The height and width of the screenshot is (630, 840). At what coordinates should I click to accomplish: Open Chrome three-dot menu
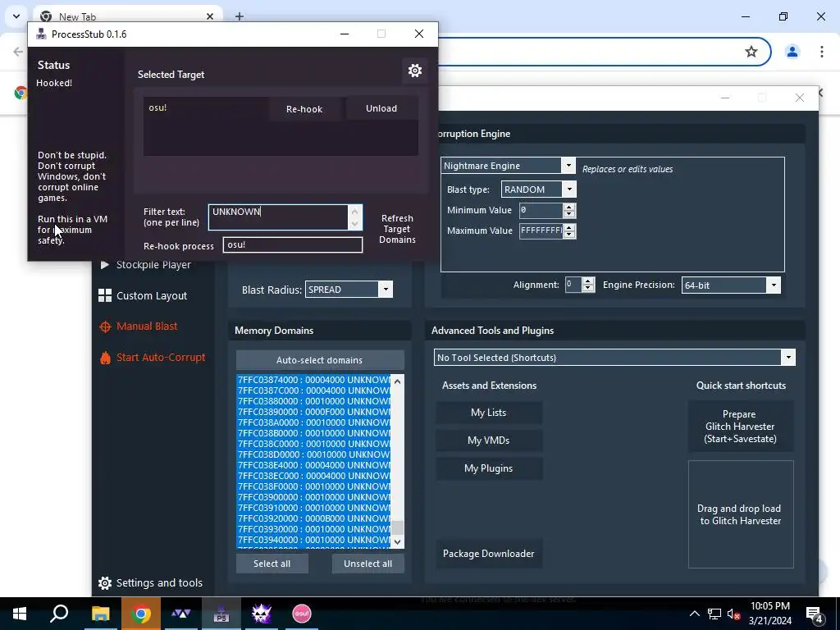[x=822, y=52]
